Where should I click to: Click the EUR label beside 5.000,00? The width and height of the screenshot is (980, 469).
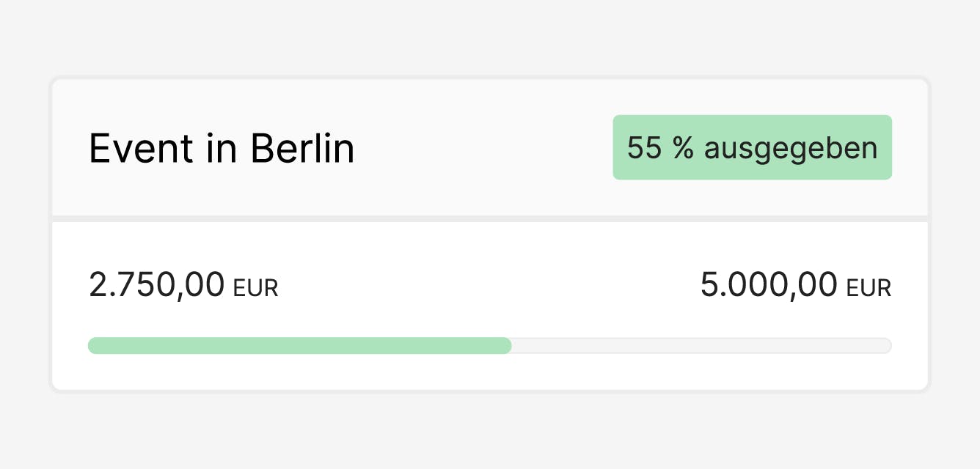point(869,289)
